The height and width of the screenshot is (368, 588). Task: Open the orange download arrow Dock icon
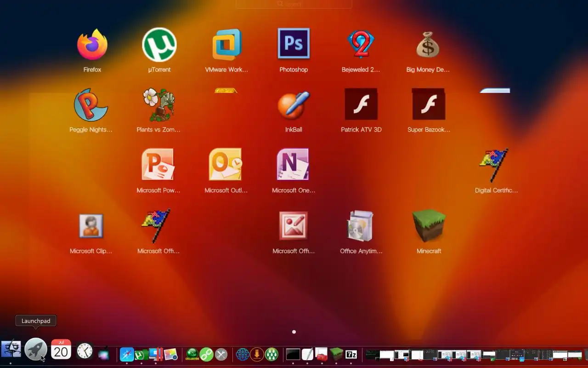(x=257, y=354)
